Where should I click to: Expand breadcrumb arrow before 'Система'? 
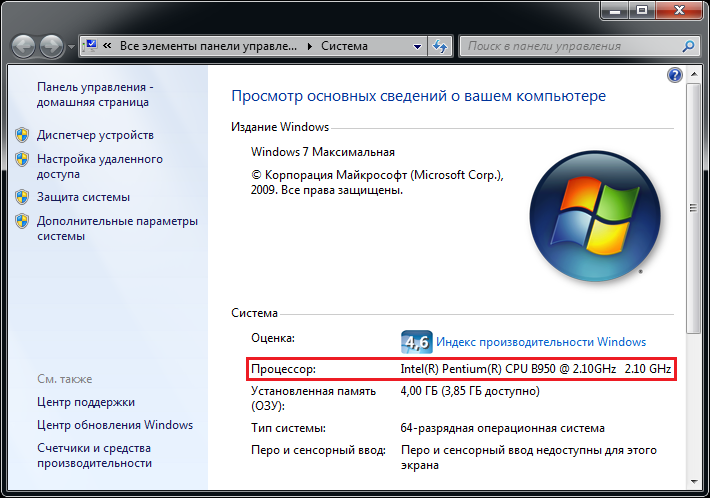(310, 46)
